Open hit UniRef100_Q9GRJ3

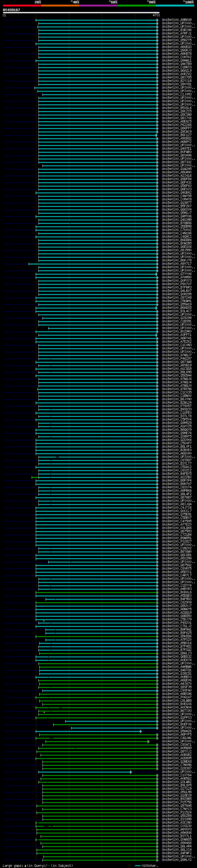coord(177,50)
